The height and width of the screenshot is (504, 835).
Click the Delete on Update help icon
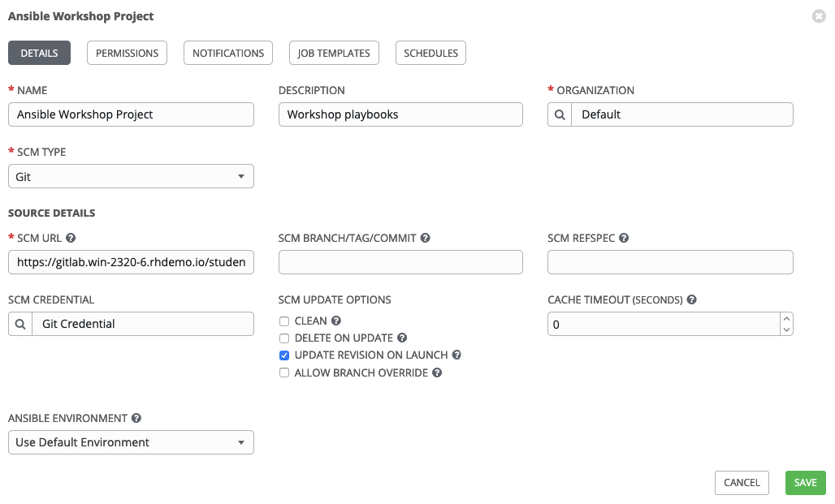[x=402, y=338]
